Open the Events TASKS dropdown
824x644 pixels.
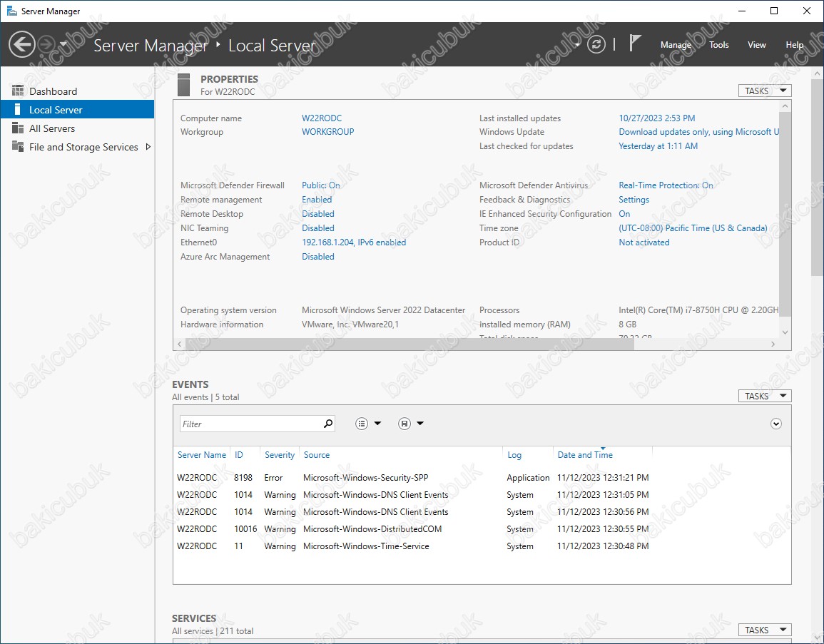[x=765, y=396]
